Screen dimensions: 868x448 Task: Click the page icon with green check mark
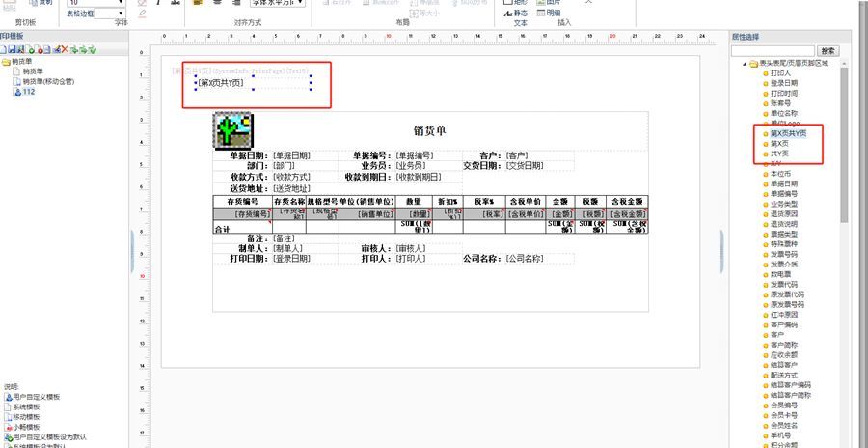pyautogui.click(x=30, y=50)
